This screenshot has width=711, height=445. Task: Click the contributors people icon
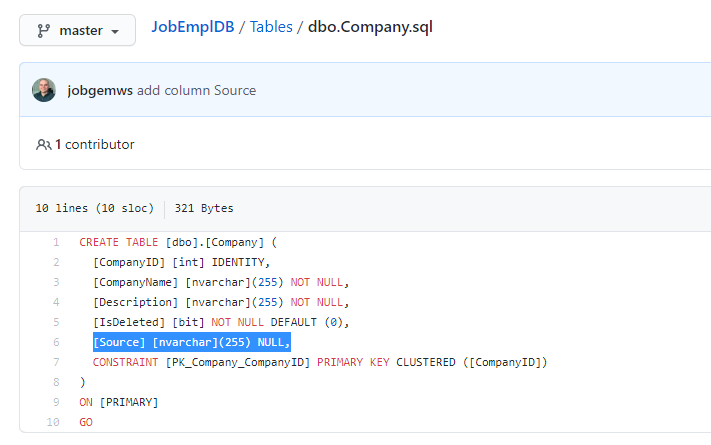point(44,145)
